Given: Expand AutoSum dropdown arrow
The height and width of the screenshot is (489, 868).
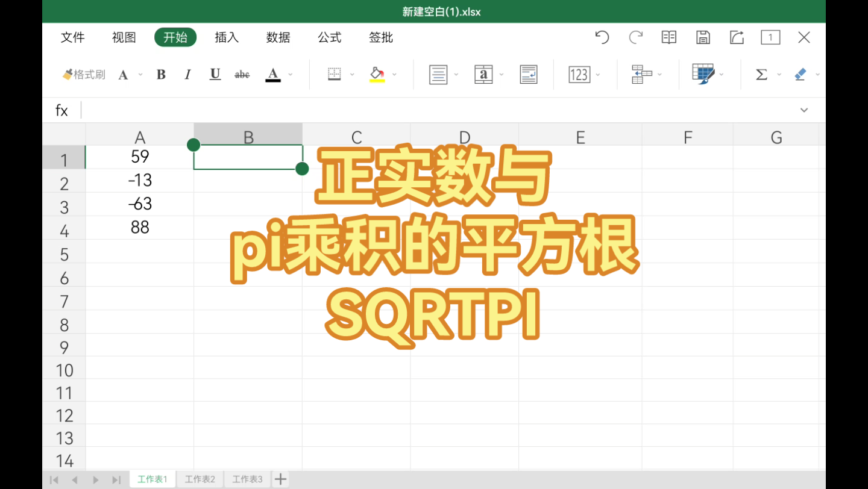Looking at the screenshot, I should click(x=779, y=75).
